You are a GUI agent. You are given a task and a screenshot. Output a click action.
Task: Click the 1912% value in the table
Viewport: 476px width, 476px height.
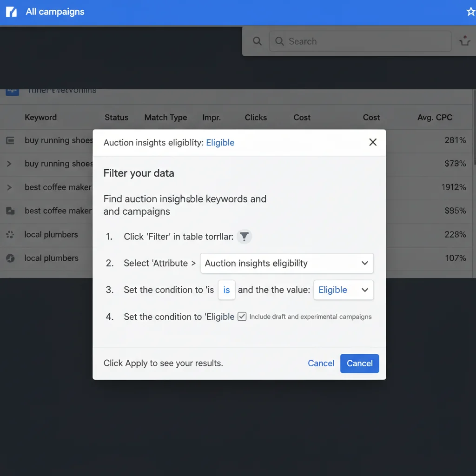454,187
